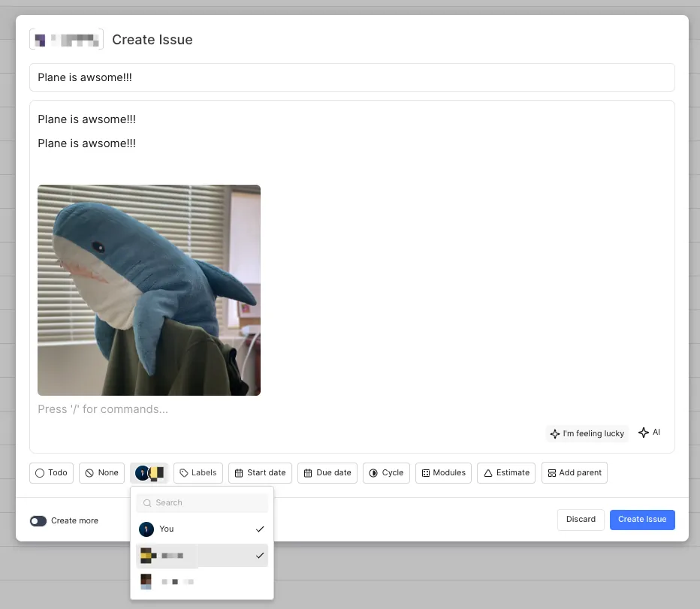Screen dimensions: 700x609
Task: Click the sparkle icon beside AI
Action: tap(644, 433)
